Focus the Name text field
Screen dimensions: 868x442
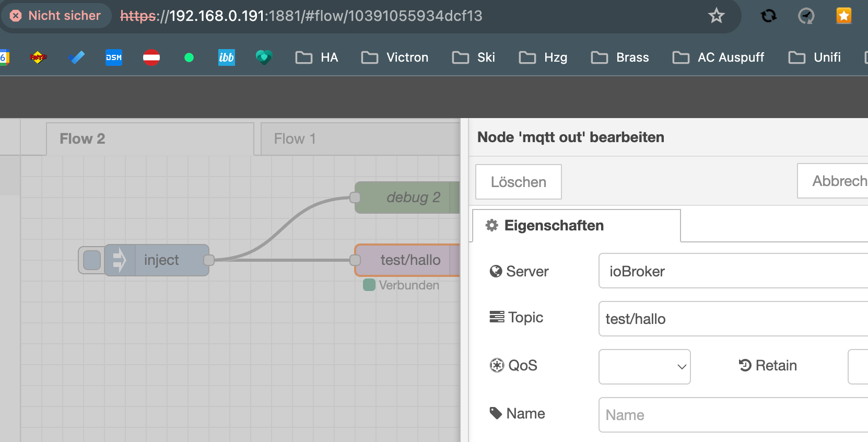click(731, 415)
